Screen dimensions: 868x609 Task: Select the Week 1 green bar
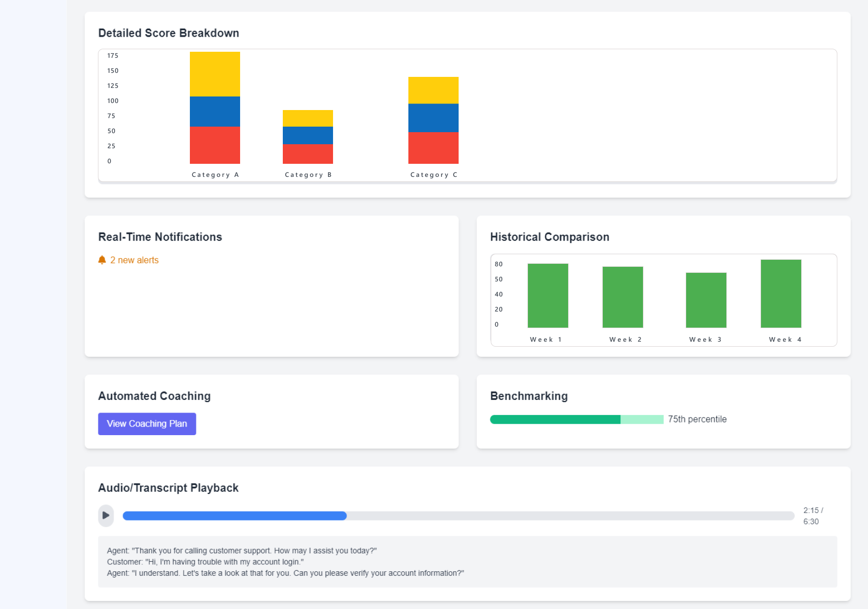tap(548, 295)
